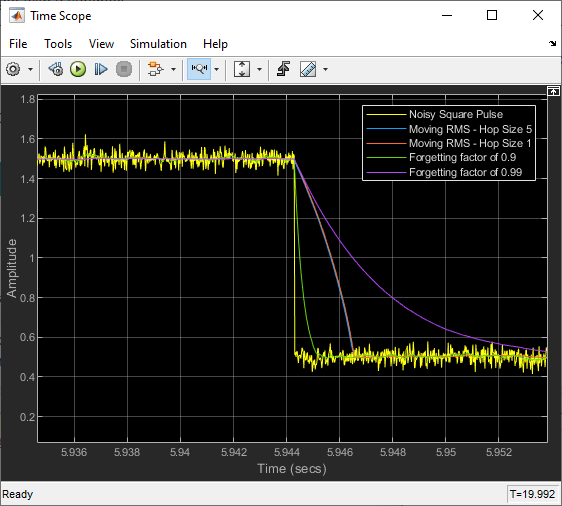Click the Step Forward icon
This screenshot has height=506, width=562.
tap(101, 69)
